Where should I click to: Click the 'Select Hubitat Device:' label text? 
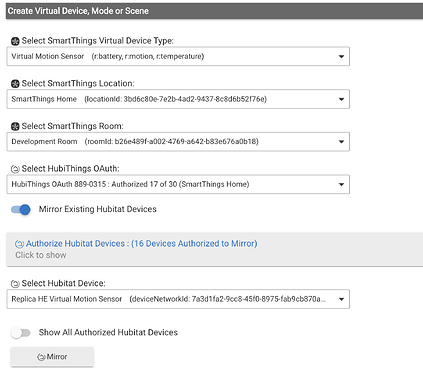point(63,283)
